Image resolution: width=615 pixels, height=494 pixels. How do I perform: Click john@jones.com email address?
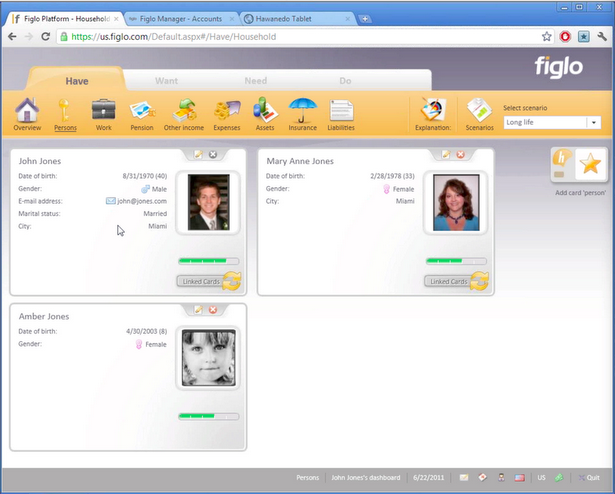142,201
